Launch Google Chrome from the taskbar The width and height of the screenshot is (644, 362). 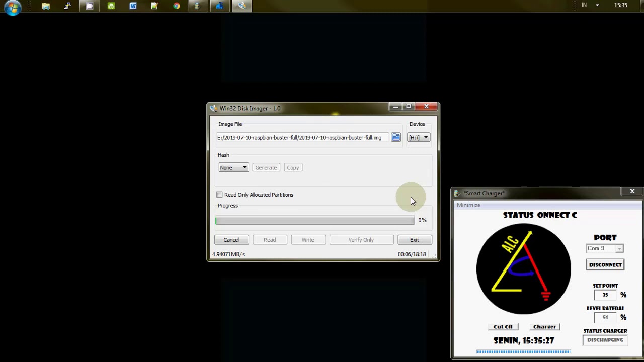[x=177, y=6]
